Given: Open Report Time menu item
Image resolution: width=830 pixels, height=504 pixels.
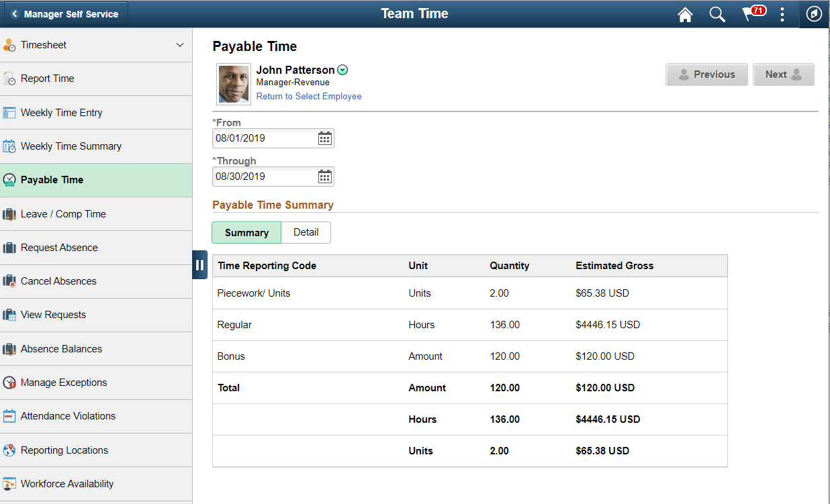Looking at the screenshot, I should (x=96, y=79).
